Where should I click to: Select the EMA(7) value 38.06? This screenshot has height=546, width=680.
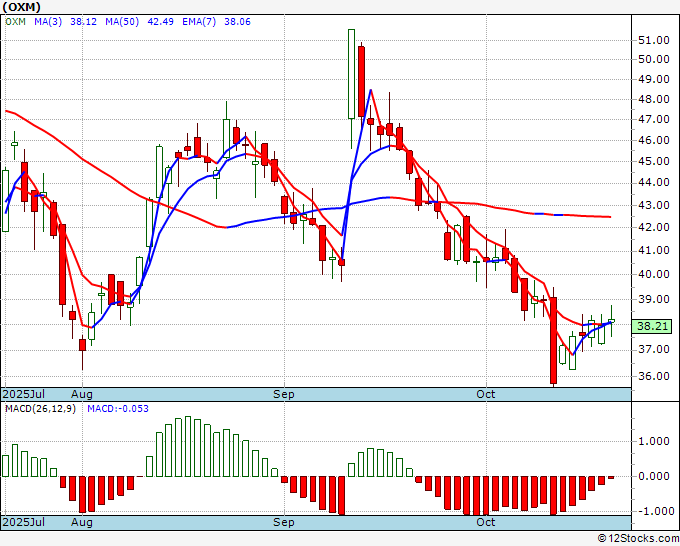pyautogui.click(x=237, y=22)
